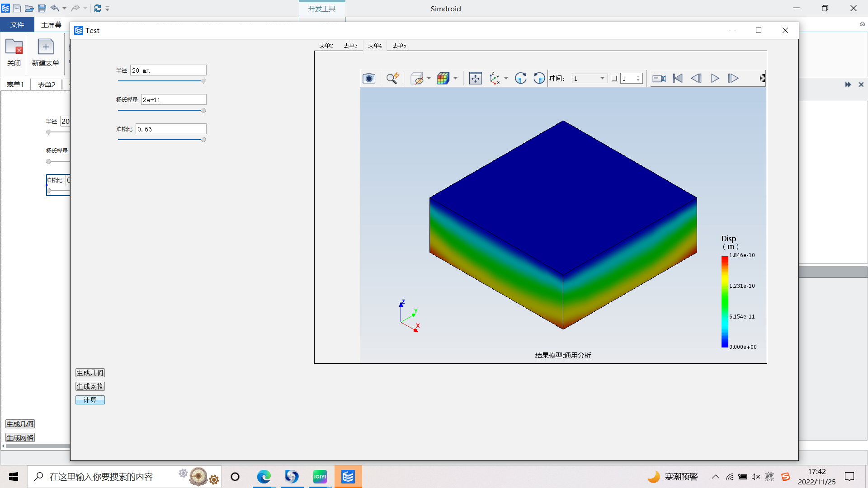Open dropdown next to colored cube icon
The image size is (868, 488).
click(x=455, y=79)
